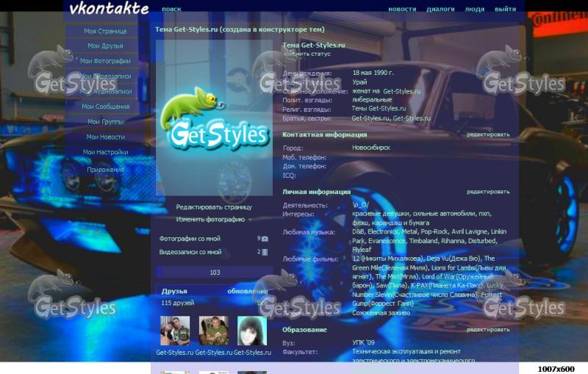The height and width of the screenshot is (374, 588).
Task: Click hometown Урай link
Action: [x=359, y=82]
